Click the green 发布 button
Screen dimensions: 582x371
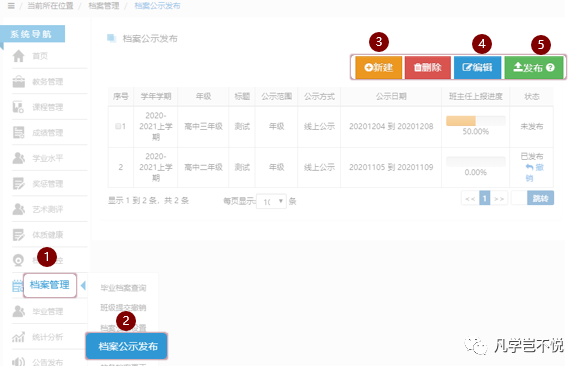(x=534, y=68)
